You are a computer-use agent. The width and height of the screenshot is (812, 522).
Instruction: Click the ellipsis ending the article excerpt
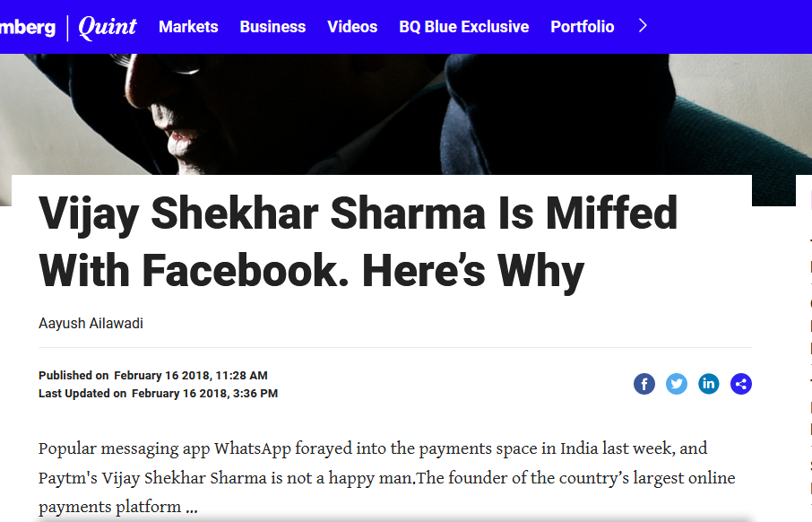pyautogui.click(x=192, y=508)
